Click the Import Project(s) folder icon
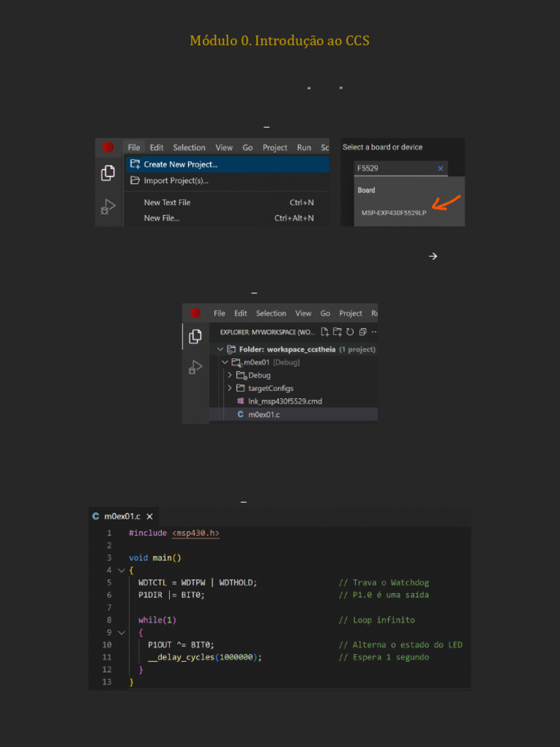The image size is (560, 747). [x=135, y=181]
